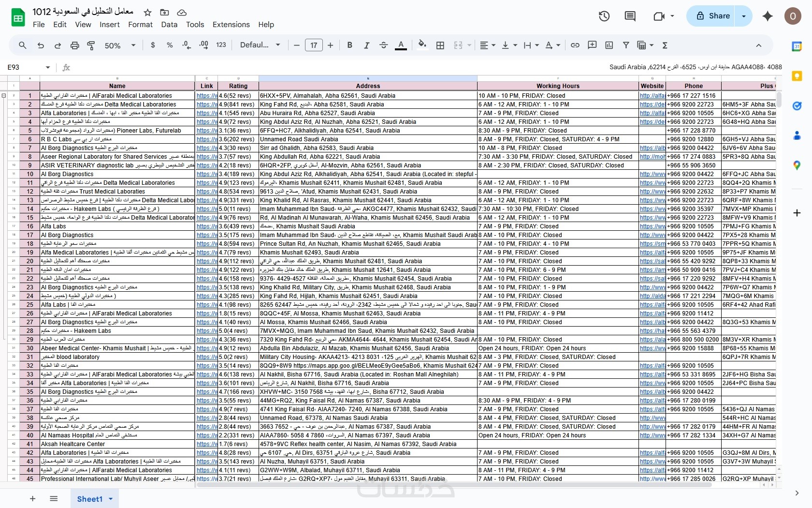Increase decimal places

point(204,45)
